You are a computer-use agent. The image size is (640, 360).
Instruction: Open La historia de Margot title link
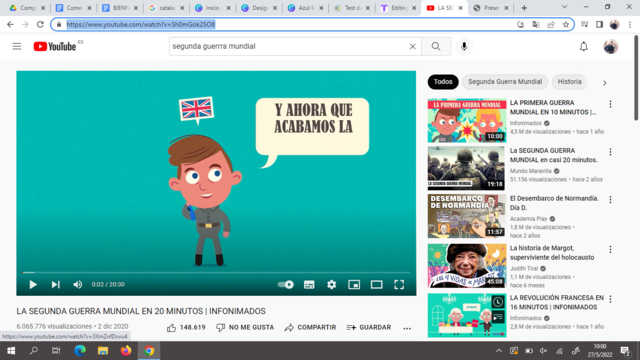point(552,253)
